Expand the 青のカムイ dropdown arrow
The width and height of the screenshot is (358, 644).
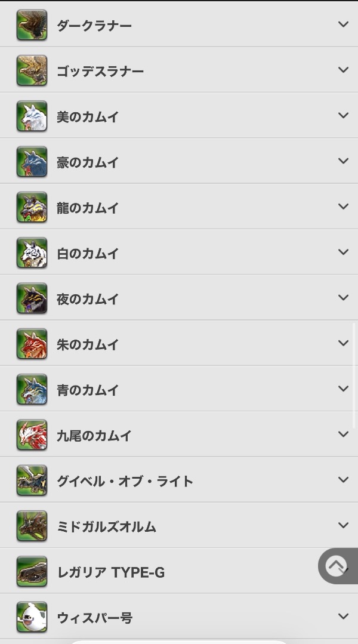tap(343, 389)
